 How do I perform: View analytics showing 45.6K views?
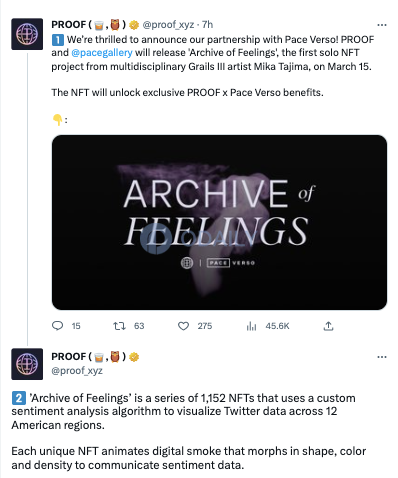tap(251, 326)
